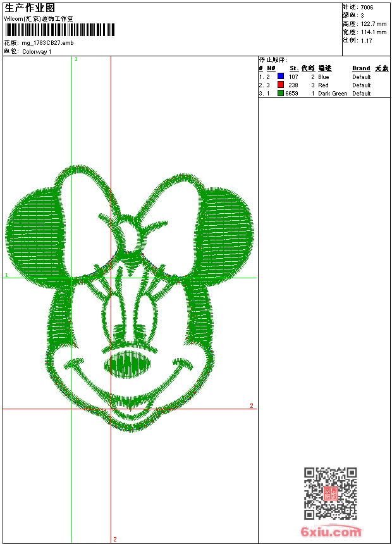Click the 'Blue' description cell

point(323,77)
